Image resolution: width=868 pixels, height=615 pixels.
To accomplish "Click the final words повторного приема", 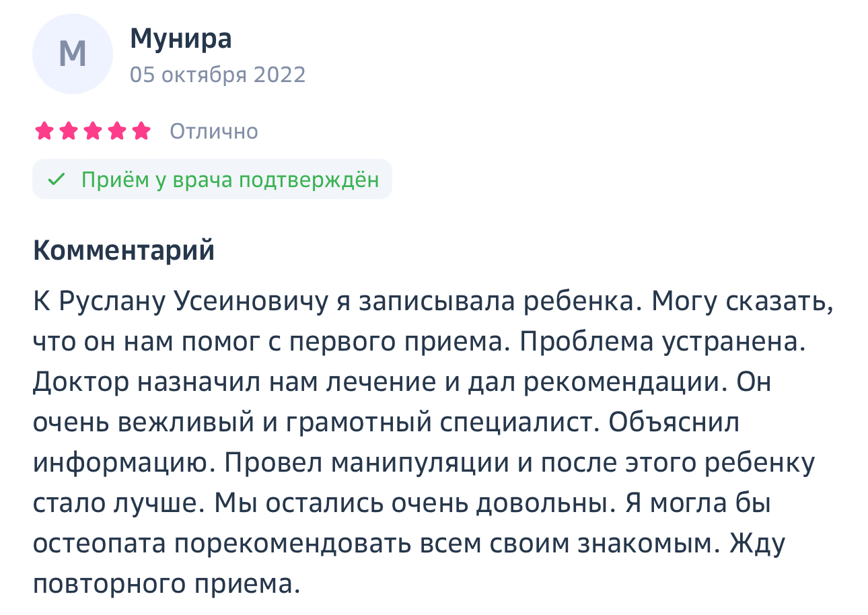I will 165,585.
